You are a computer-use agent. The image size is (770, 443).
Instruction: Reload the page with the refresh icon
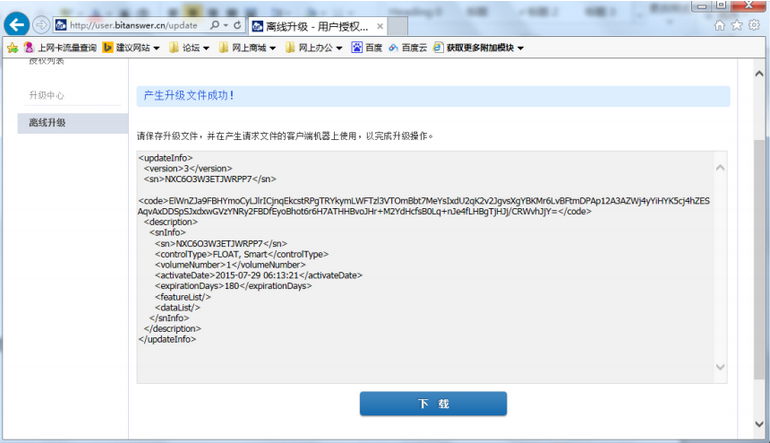pos(237,25)
